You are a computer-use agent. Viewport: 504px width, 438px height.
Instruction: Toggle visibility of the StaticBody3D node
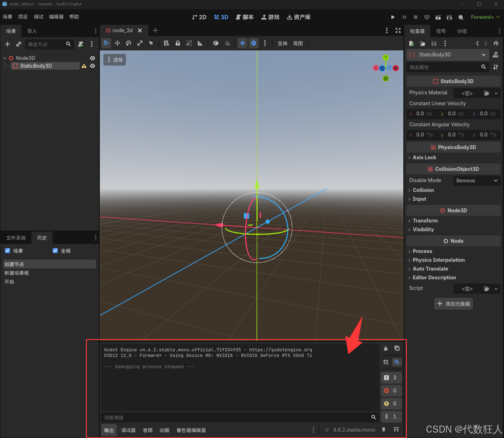tap(92, 66)
